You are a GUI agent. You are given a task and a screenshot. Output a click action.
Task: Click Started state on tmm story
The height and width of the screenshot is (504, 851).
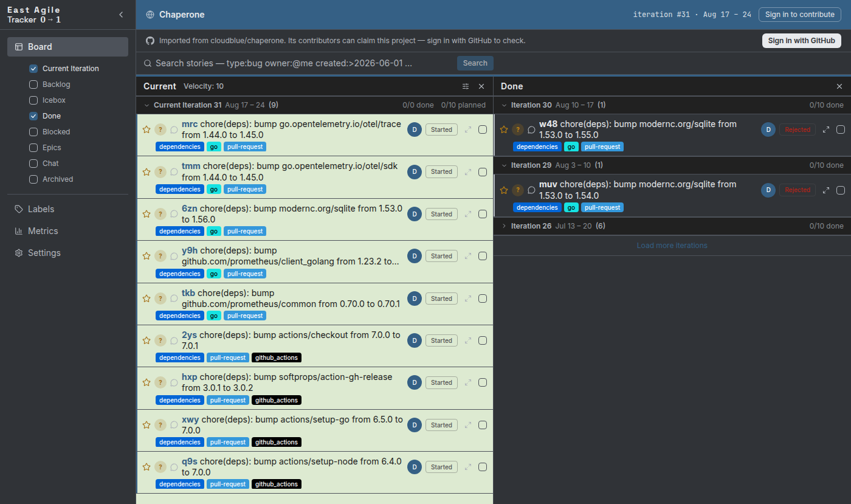click(x=441, y=171)
